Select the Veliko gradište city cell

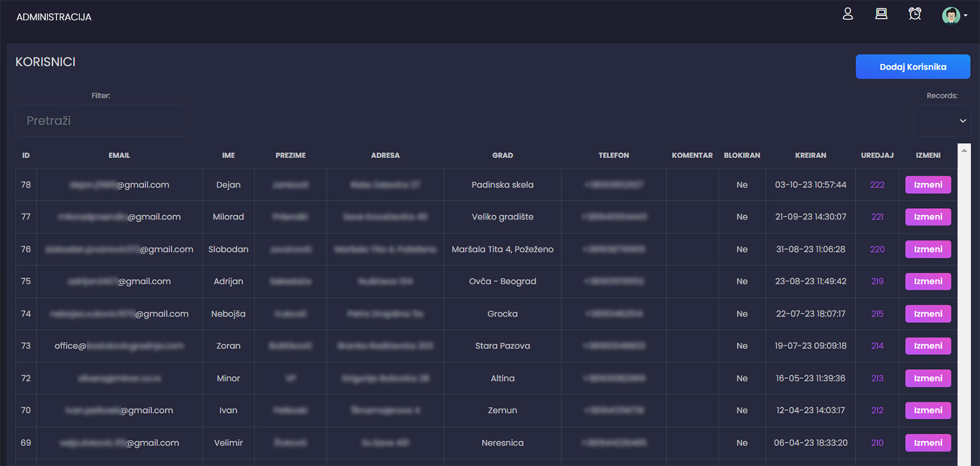502,217
